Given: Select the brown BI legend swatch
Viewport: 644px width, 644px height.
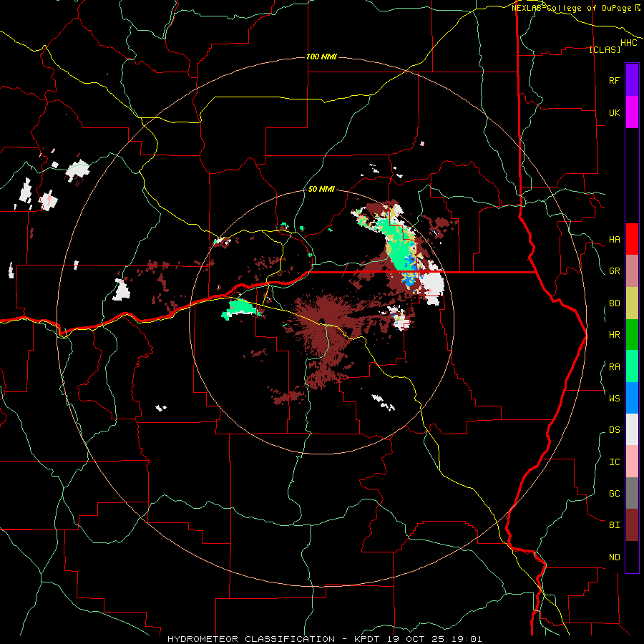Looking at the screenshot, I should (x=632, y=525).
